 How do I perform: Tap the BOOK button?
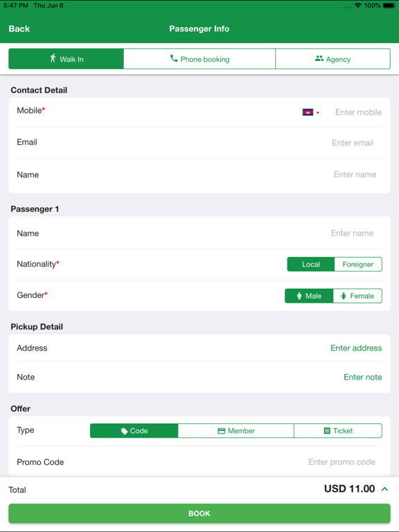click(199, 513)
